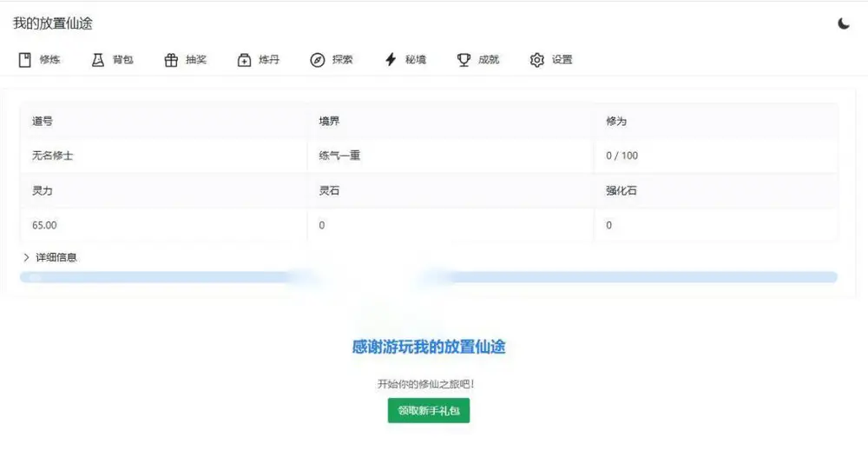This screenshot has width=868, height=464.
Task: Click the 强化石 label cell
Action: 716,190
